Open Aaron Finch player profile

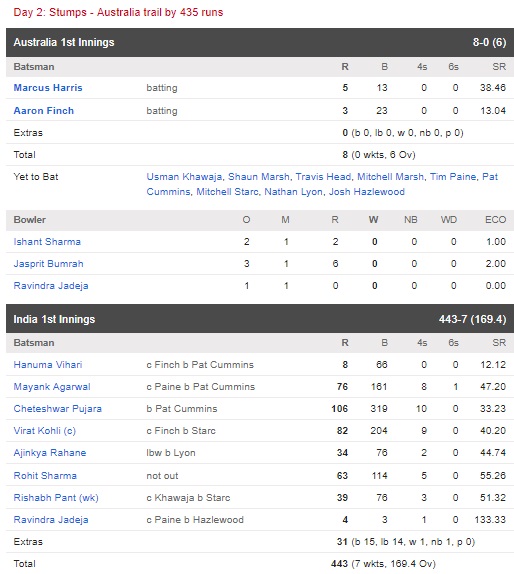coord(44,111)
